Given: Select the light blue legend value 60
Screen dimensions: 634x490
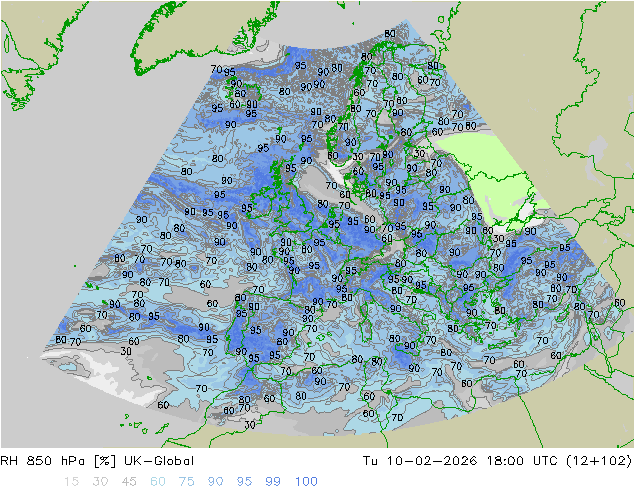Looking at the screenshot, I should (x=158, y=482).
